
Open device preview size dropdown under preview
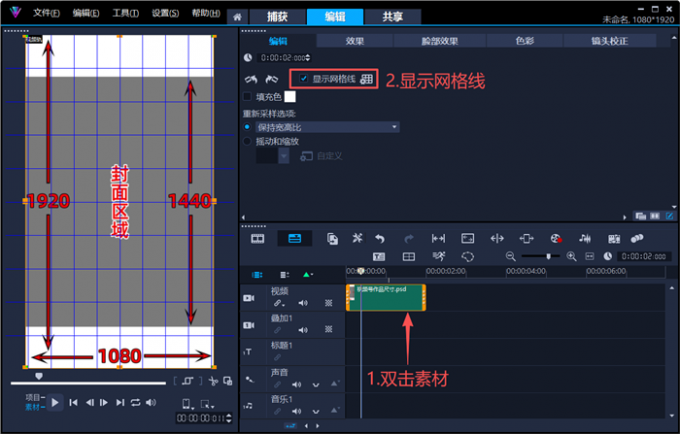pos(187,404)
